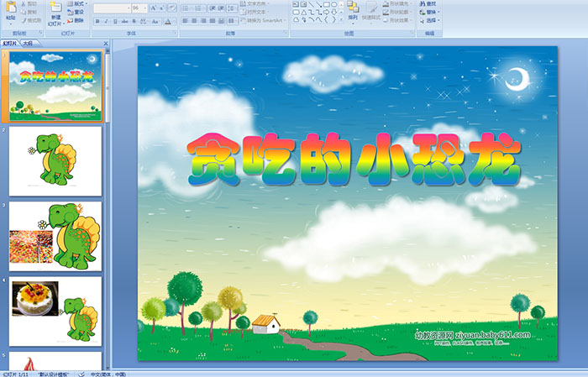Click the Shape Outline (形状轮廓) button
This screenshot has width=588, height=377.
tap(397, 12)
